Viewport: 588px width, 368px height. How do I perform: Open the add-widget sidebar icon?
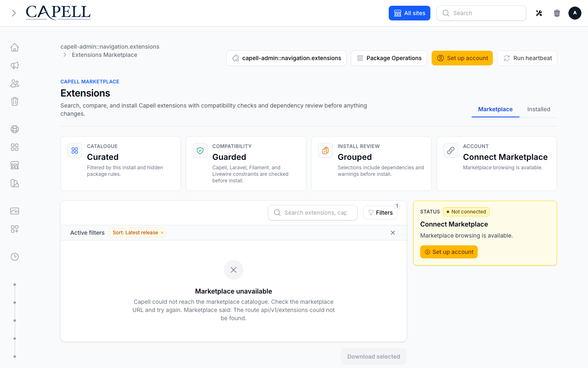pos(15,229)
